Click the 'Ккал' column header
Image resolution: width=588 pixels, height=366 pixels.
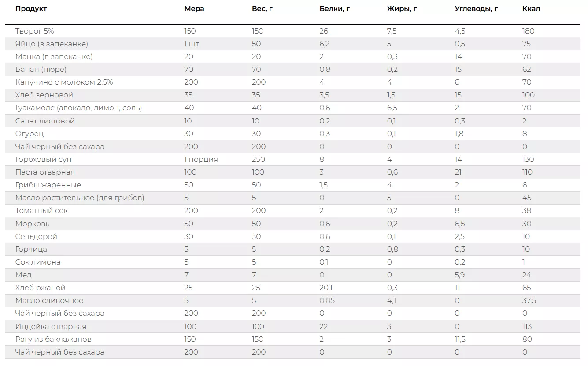click(x=531, y=9)
